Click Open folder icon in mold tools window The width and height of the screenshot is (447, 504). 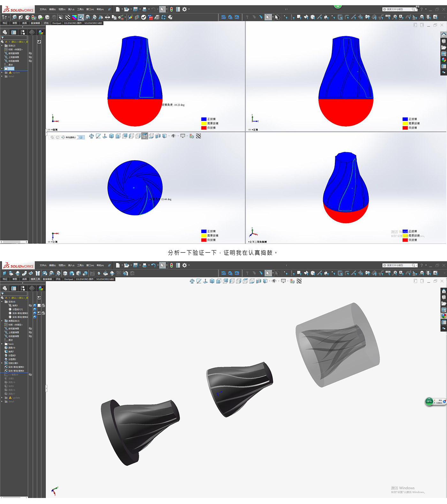127,265
